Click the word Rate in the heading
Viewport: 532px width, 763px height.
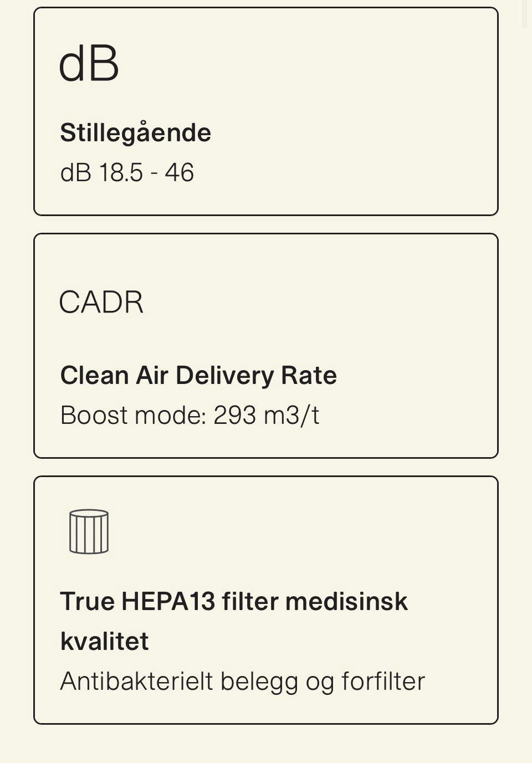pyautogui.click(x=309, y=375)
